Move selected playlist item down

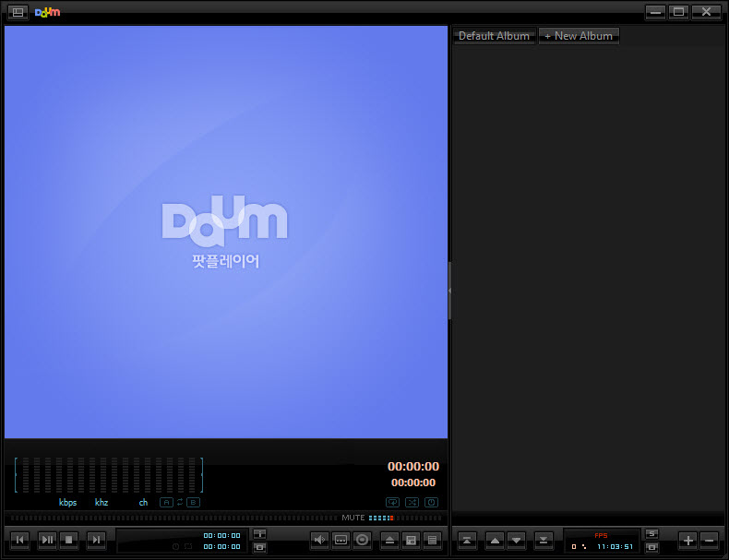[517, 540]
